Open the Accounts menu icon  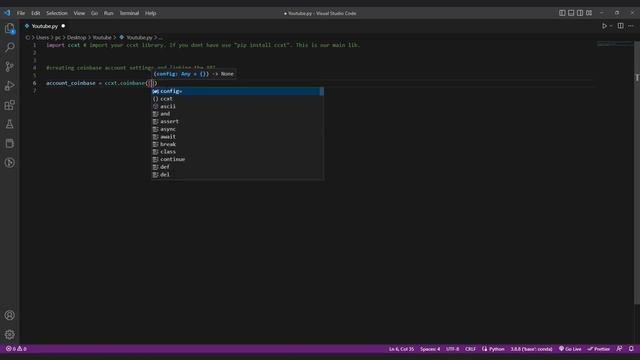point(9,315)
